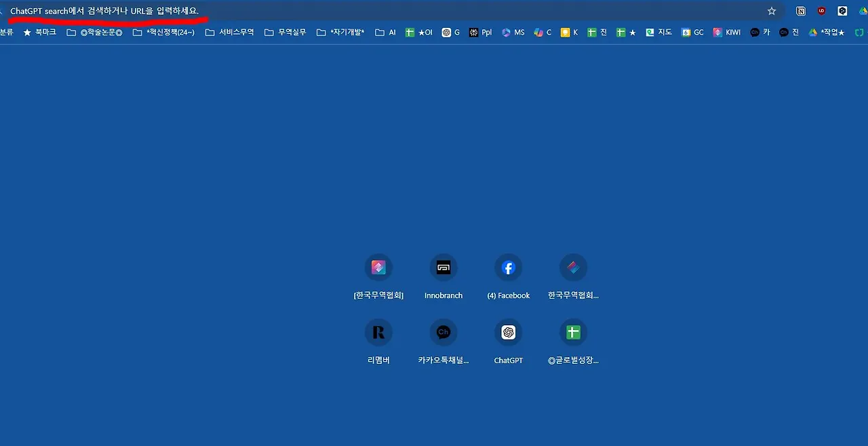Click the ChatGPT search address bar

pos(387,11)
